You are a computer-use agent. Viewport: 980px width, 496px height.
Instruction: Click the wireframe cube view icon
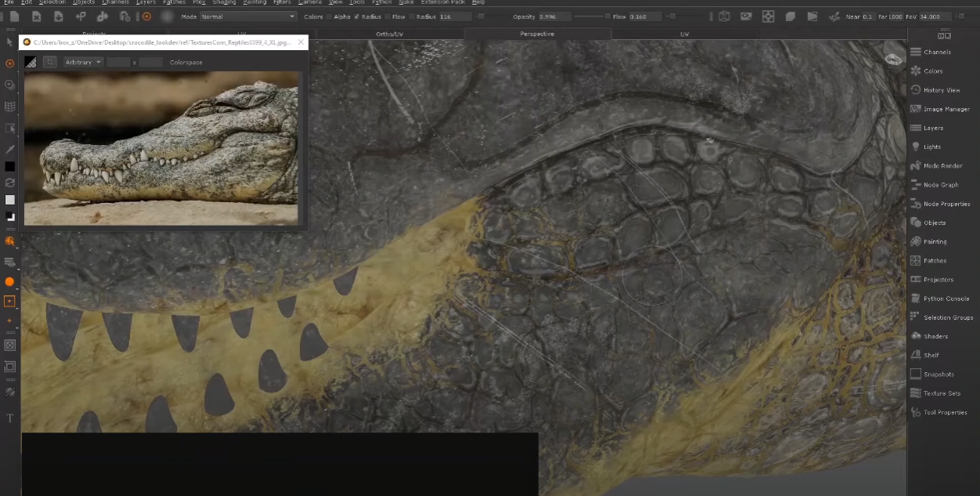click(x=724, y=16)
